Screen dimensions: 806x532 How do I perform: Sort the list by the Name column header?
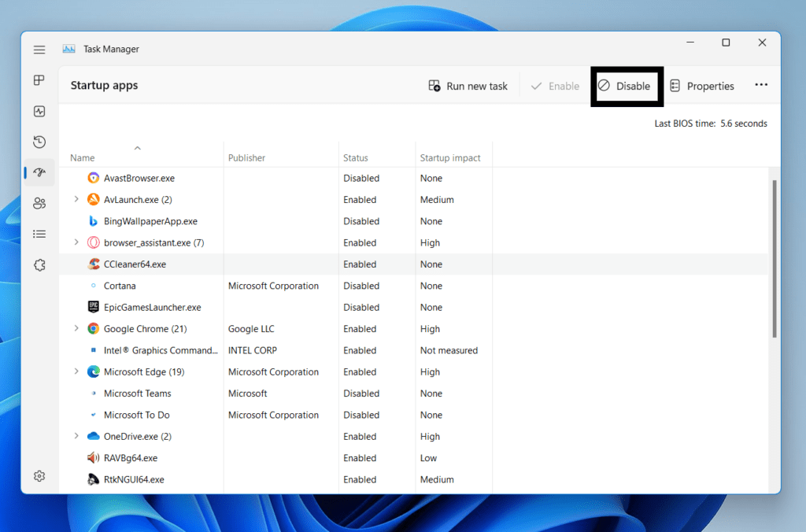click(x=82, y=157)
